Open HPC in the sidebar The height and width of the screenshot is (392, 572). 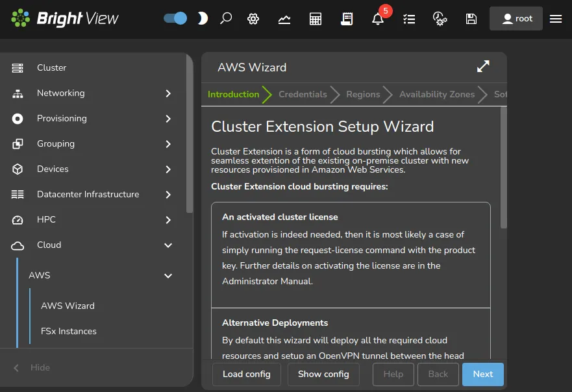pyautogui.click(x=46, y=219)
